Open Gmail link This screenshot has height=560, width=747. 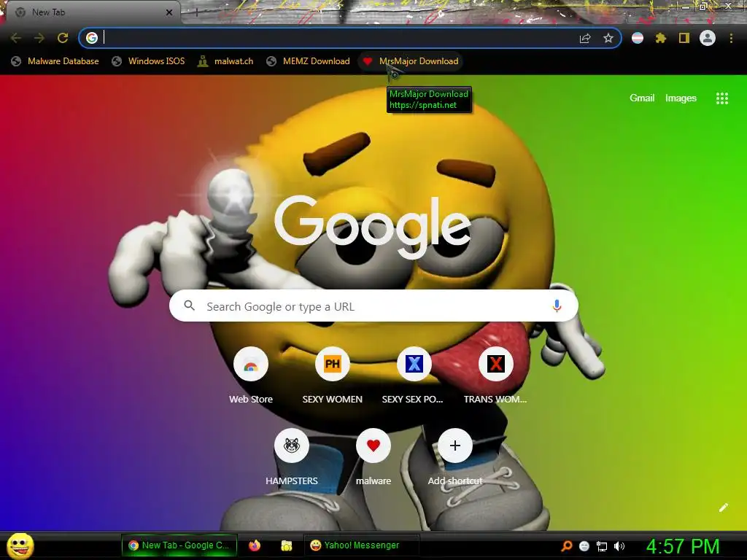(642, 98)
